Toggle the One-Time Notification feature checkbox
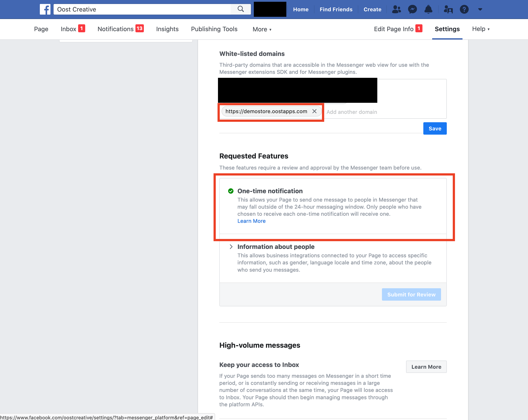The height and width of the screenshot is (420, 528). click(230, 191)
